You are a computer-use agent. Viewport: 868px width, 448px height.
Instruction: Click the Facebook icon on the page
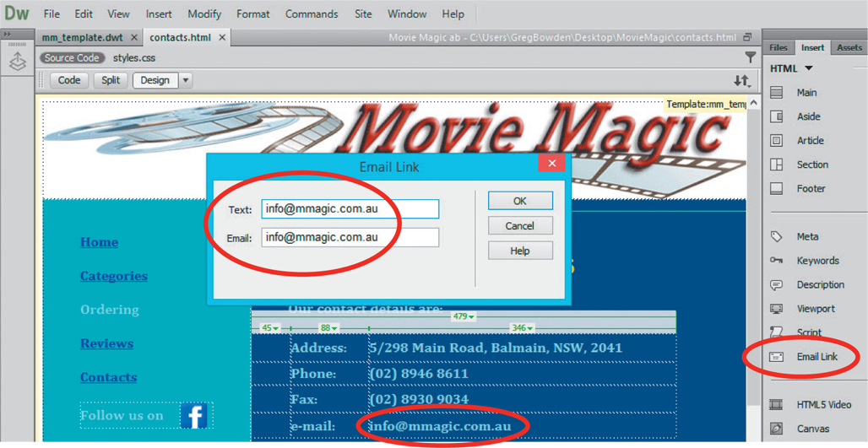coord(193,416)
